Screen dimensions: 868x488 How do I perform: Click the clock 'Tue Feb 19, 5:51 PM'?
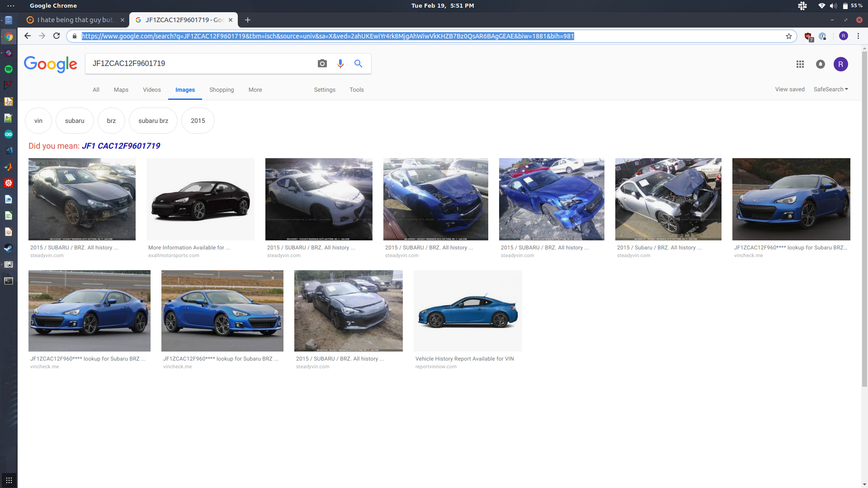(x=443, y=6)
